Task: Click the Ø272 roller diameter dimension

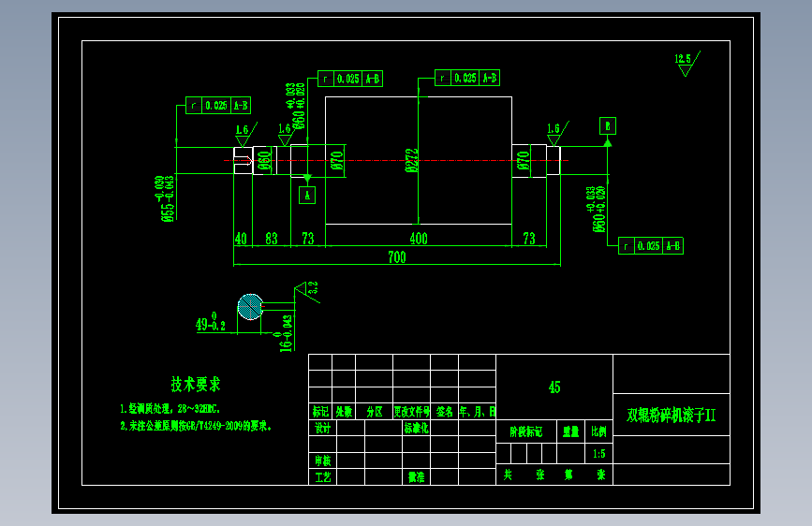Action: 412,160
